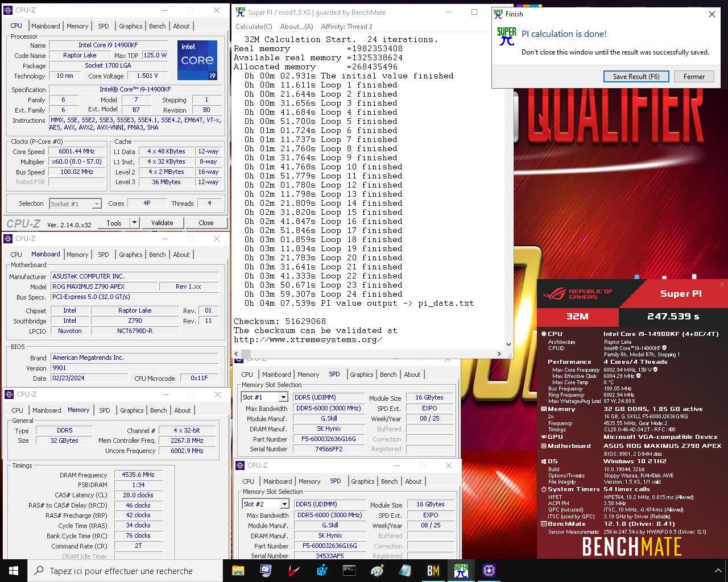Click the search magnifier icon in taskbar

pyautogui.click(x=39, y=571)
